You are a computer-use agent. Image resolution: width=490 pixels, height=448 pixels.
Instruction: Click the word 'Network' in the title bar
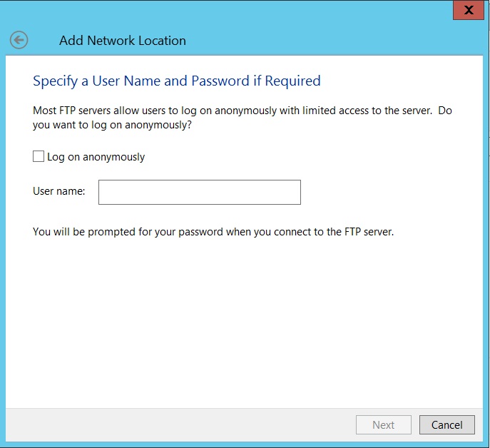point(111,41)
